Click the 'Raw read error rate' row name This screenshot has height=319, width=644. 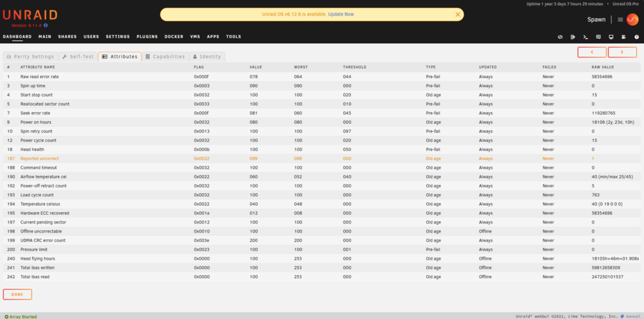pyautogui.click(x=39, y=77)
